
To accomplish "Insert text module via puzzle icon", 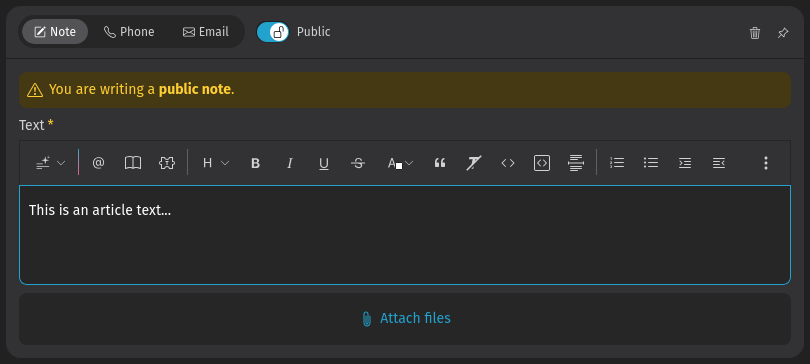I will (167, 163).
